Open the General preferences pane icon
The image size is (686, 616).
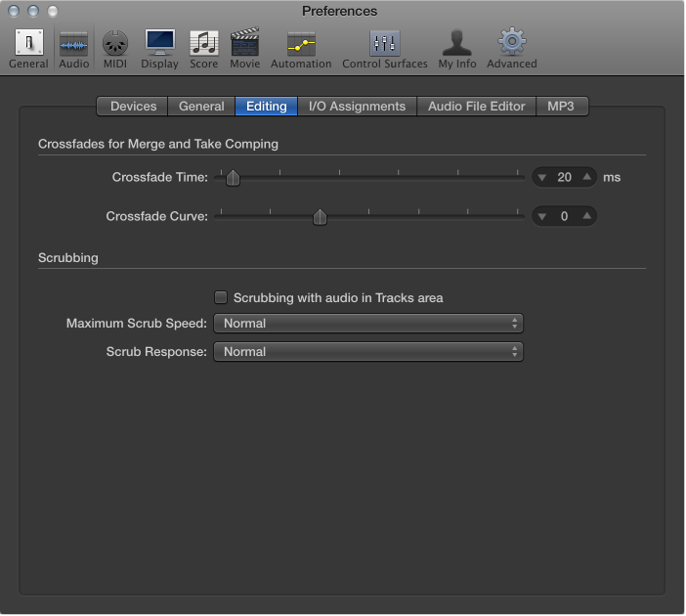point(29,43)
